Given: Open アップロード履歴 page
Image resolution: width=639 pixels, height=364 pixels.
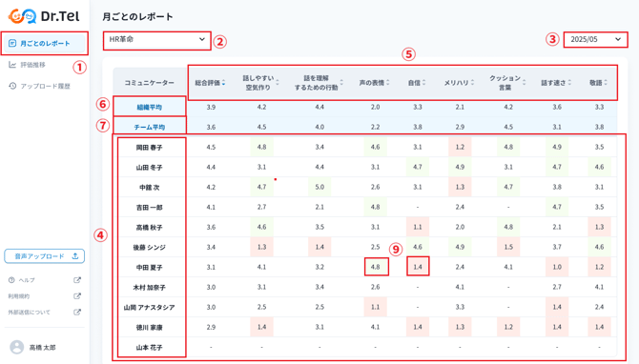Looking at the screenshot, I should point(45,87).
